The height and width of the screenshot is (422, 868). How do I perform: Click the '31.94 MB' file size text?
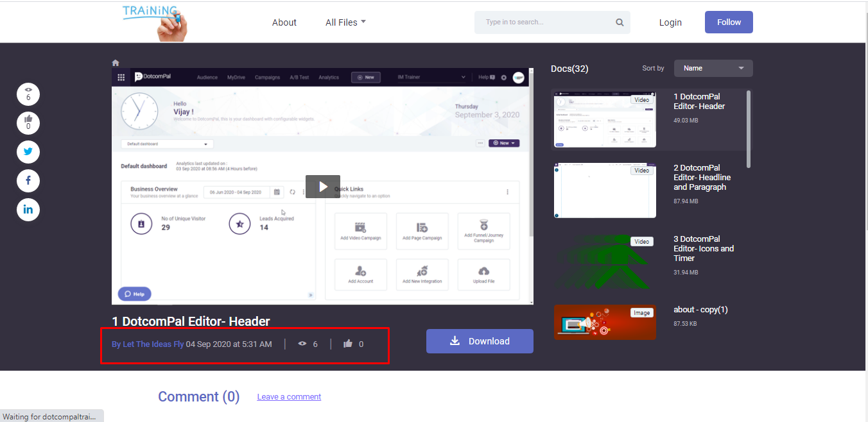coord(686,273)
